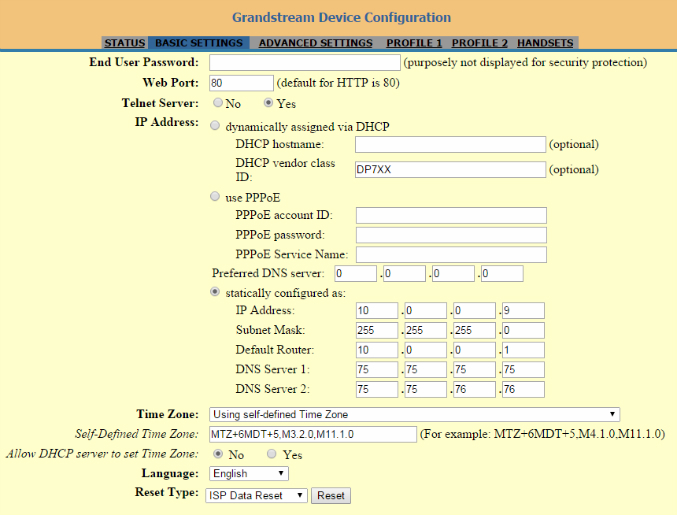Click last octet of Preferred DNS server
The width and height of the screenshot is (677, 515).
[502, 274]
